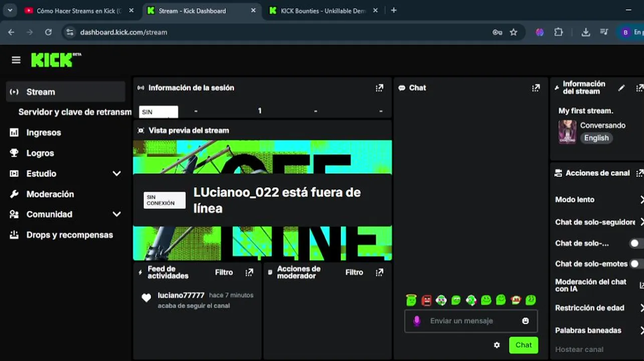The image size is (644, 361).
Task: Open external link for Moderación del chat con IA
Action: tap(641, 285)
